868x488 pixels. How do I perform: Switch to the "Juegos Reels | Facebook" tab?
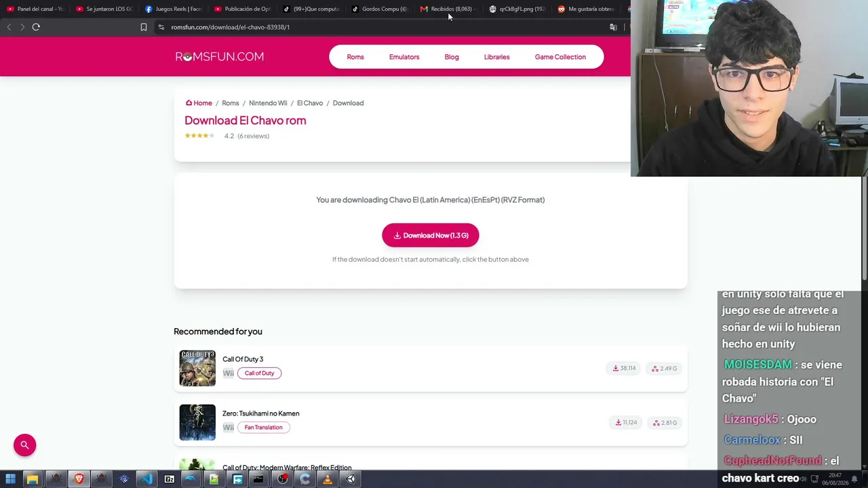point(174,9)
